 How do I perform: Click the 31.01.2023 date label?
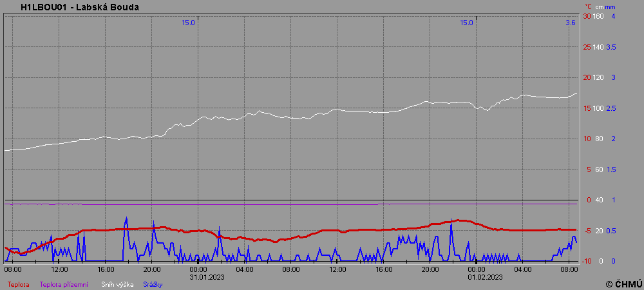(x=207, y=277)
